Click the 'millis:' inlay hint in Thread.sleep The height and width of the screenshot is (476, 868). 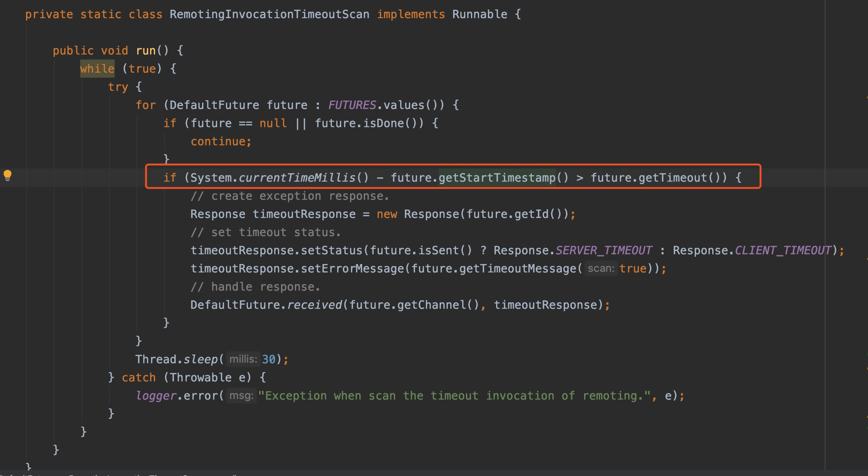point(243,359)
